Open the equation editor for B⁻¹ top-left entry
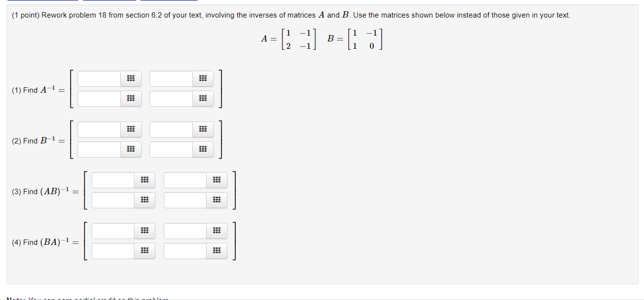The width and height of the screenshot is (644, 300). (131, 129)
